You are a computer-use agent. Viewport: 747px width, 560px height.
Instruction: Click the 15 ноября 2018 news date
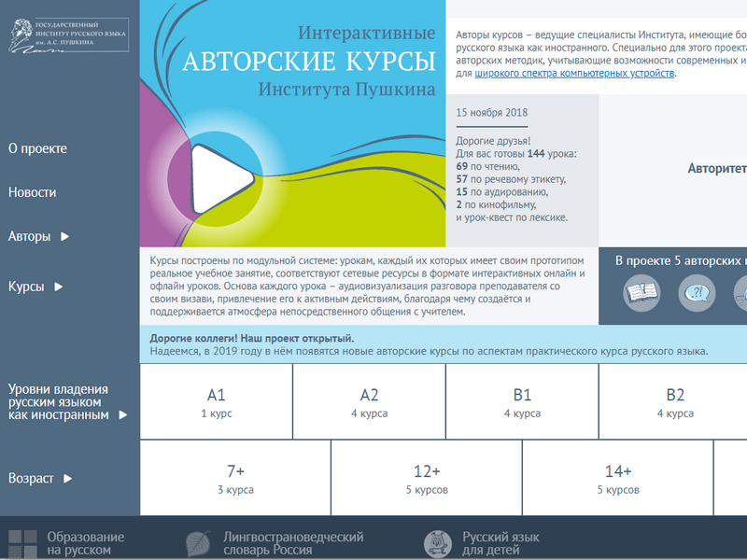(x=492, y=113)
